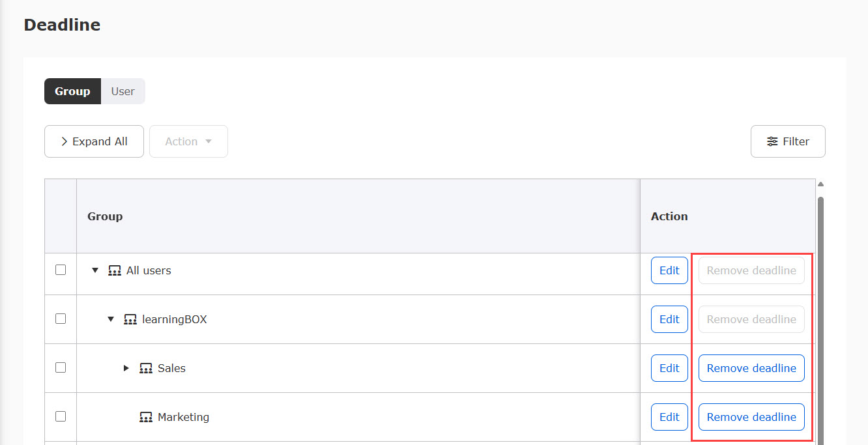This screenshot has width=868, height=445.
Task: Select the Group tab
Action: pyautogui.click(x=72, y=91)
